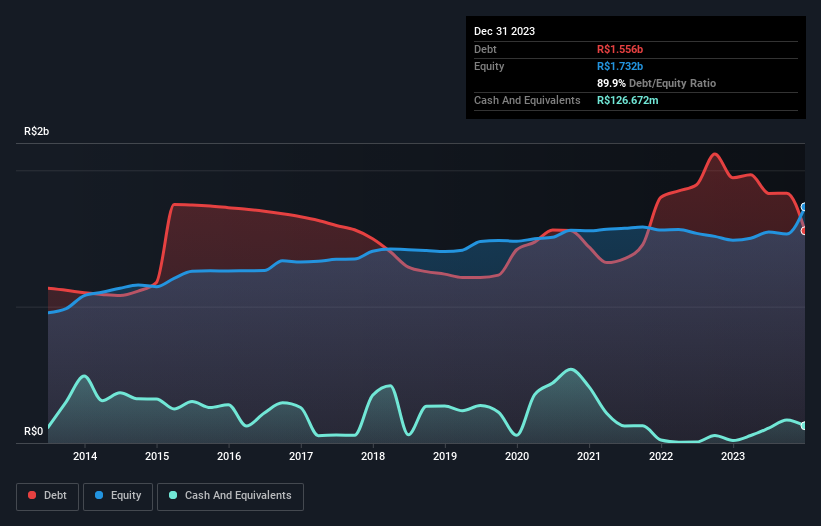Click the 2017 x-axis label

click(x=301, y=456)
